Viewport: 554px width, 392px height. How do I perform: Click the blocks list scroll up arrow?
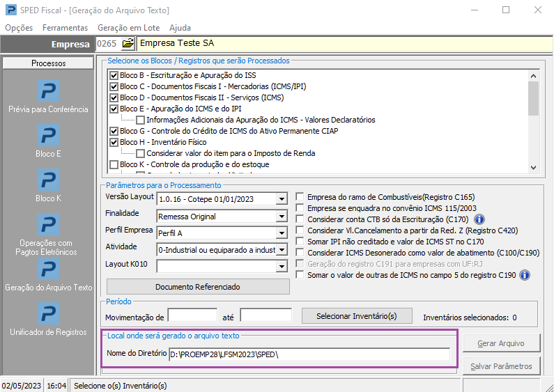(533, 76)
